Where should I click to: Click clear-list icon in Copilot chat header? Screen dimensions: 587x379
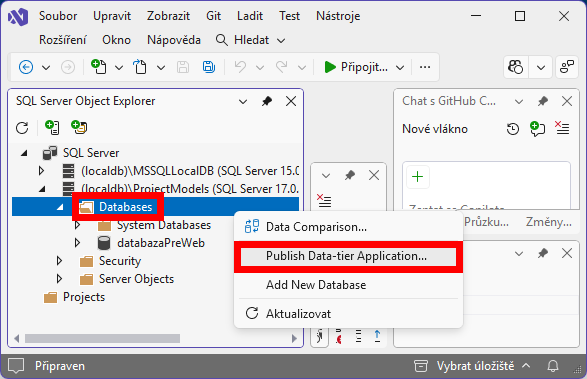(x=562, y=128)
